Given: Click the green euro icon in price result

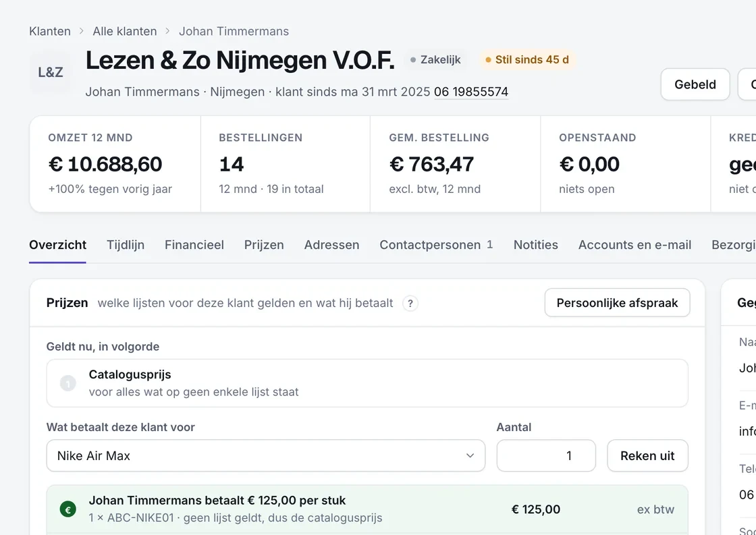Looking at the screenshot, I should (68, 509).
